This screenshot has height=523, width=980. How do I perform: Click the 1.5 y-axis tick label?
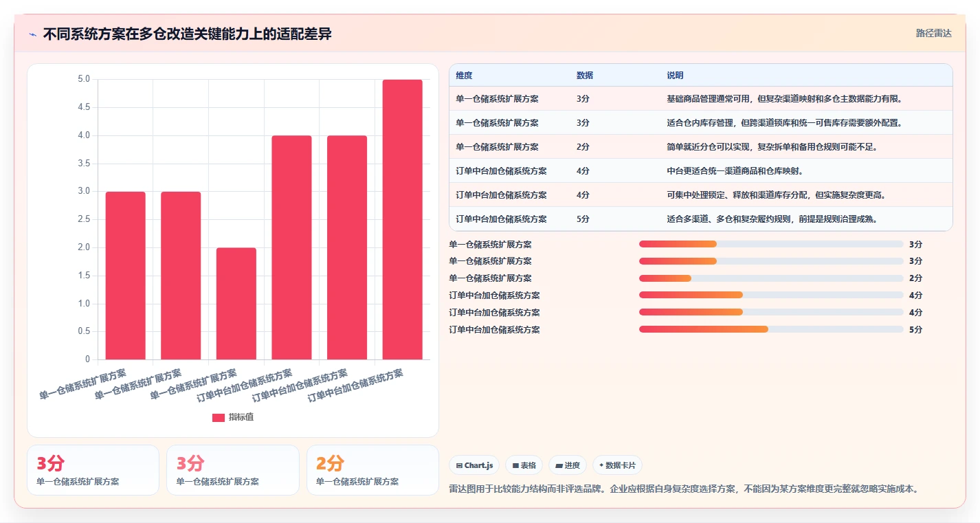point(83,276)
